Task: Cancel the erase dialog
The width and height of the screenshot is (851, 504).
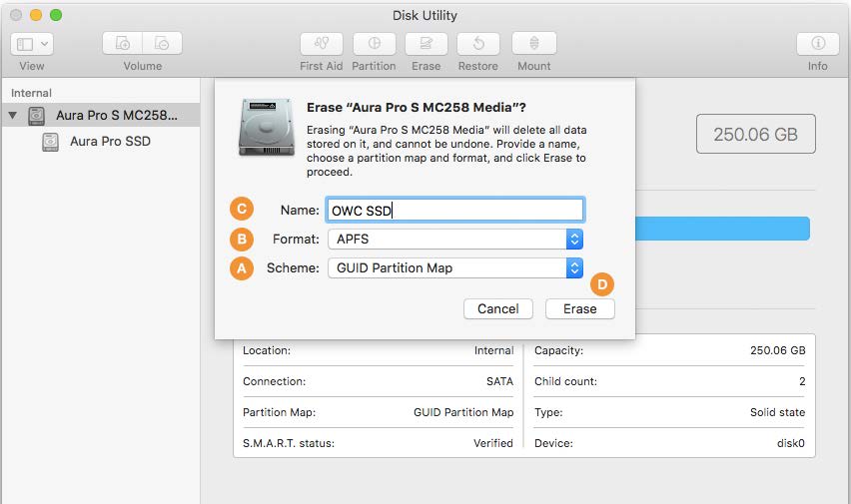Action: click(x=498, y=308)
